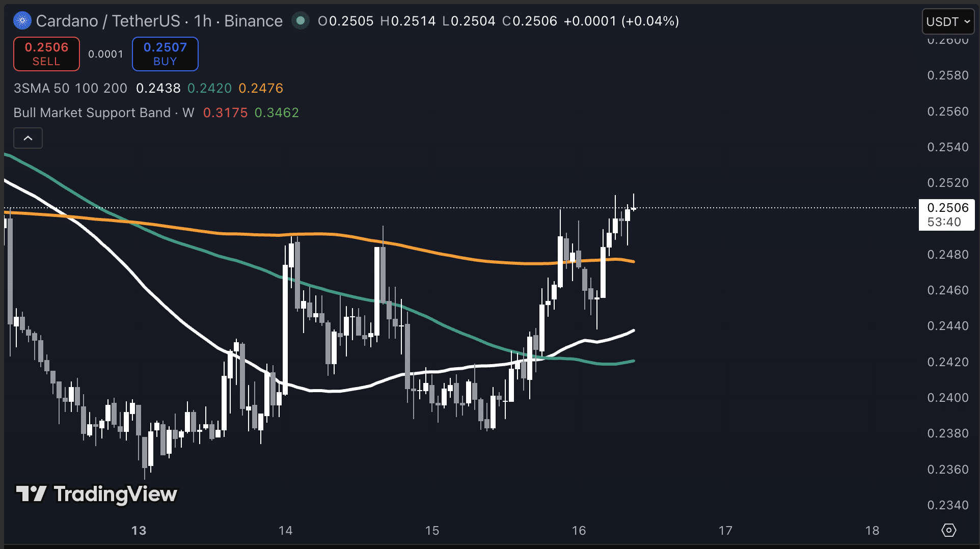
Task: Click the 0.2360 price axis label
Action: coord(947,470)
